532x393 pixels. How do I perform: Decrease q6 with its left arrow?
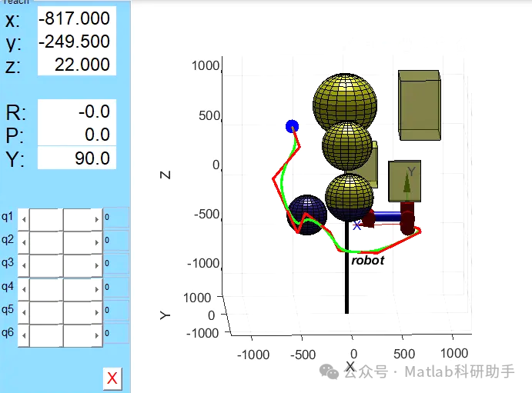(x=24, y=336)
